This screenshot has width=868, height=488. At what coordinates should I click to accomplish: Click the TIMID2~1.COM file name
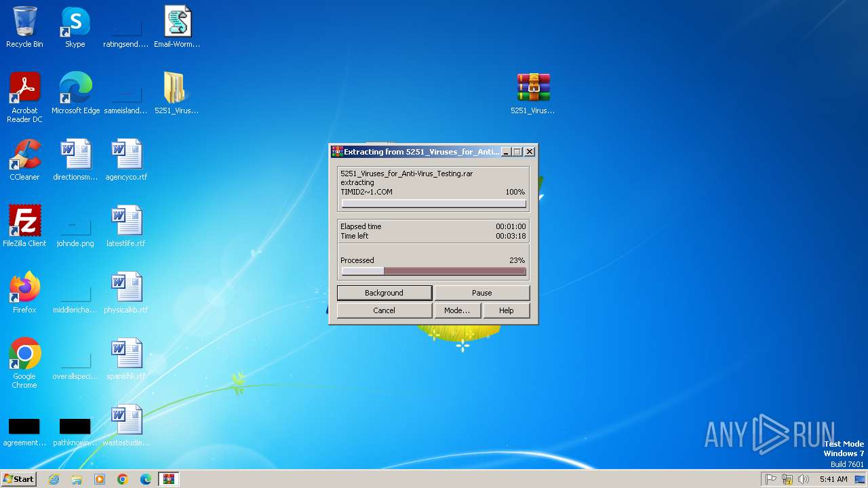pyautogui.click(x=366, y=192)
